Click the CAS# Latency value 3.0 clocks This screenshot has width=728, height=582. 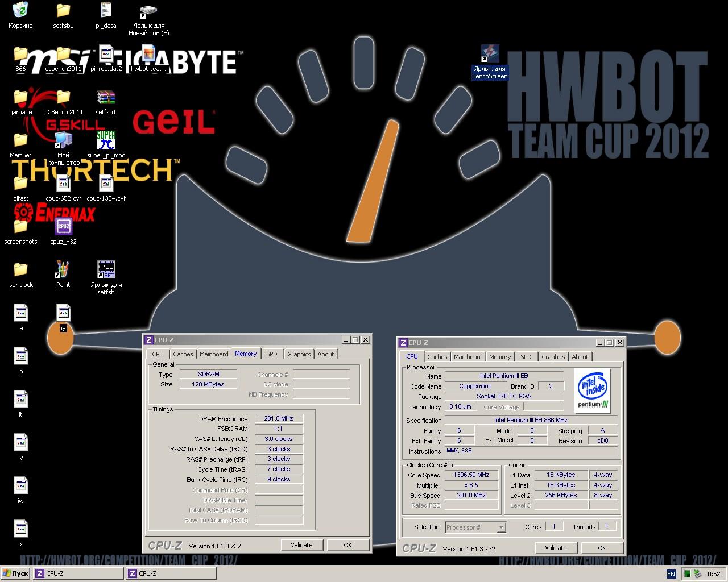(x=279, y=439)
